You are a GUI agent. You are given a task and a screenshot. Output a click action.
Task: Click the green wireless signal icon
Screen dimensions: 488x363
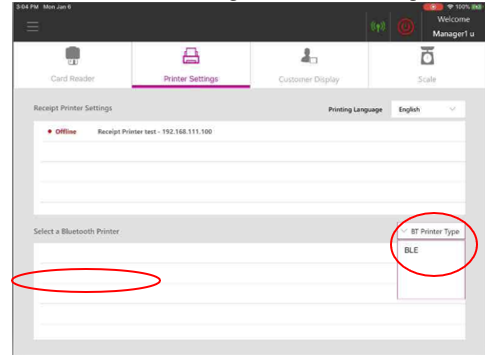[x=378, y=26]
